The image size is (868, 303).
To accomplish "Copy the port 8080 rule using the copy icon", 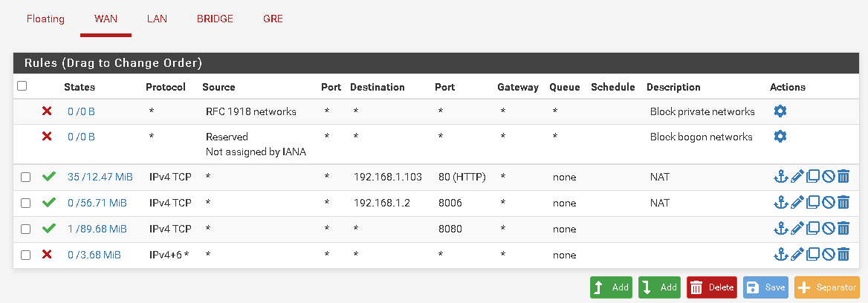I will (812, 229).
